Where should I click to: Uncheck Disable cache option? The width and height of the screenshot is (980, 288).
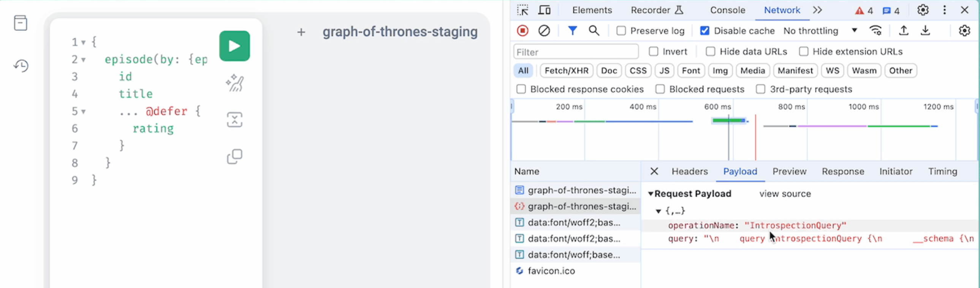coord(705,31)
